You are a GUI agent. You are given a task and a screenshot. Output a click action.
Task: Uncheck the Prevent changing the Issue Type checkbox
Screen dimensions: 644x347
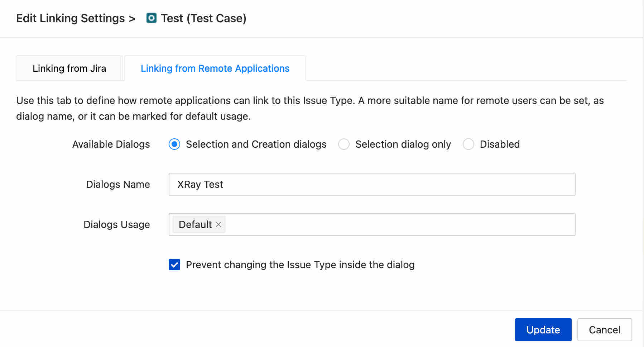tap(174, 265)
